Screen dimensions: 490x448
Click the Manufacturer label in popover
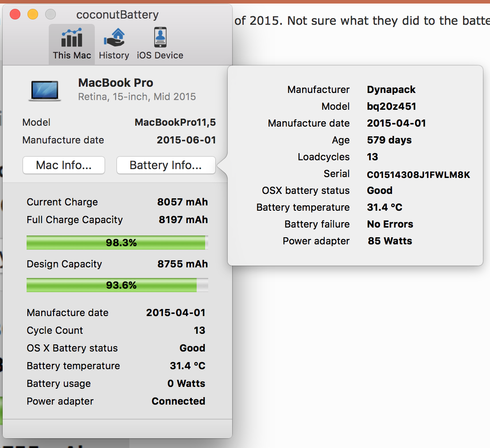(x=319, y=89)
